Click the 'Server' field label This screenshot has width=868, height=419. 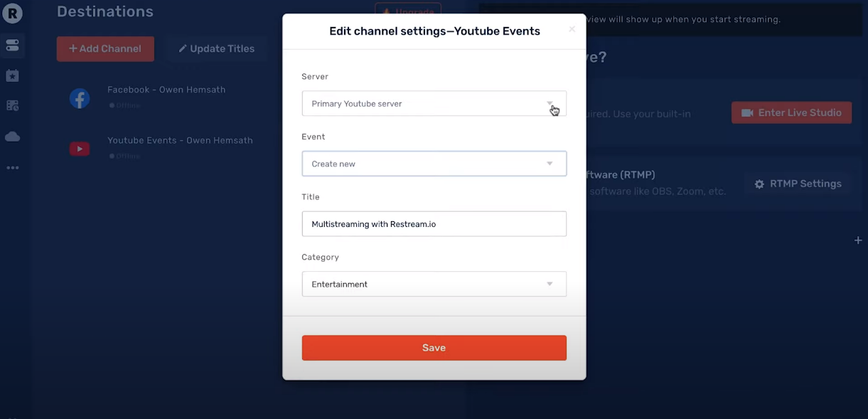(x=315, y=76)
